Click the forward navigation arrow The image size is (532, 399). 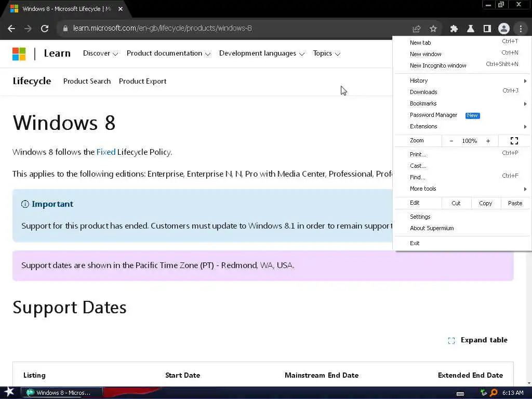click(28, 29)
